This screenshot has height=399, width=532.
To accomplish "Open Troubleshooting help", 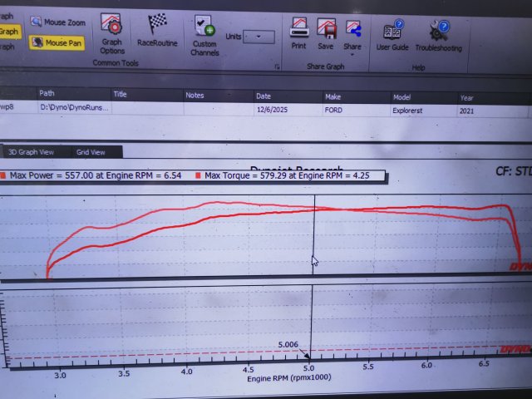I will pyautogui.click(x=438, y=35).
